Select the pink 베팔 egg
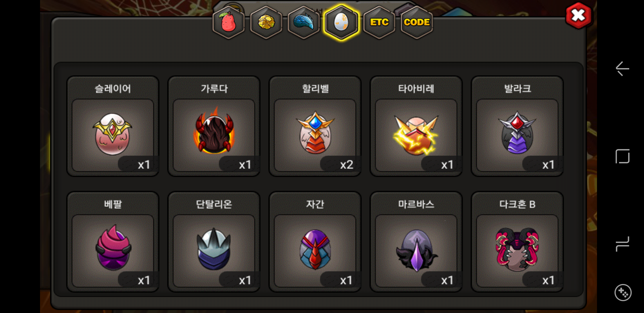Viewport: 644px width, 313px height. 113,242
